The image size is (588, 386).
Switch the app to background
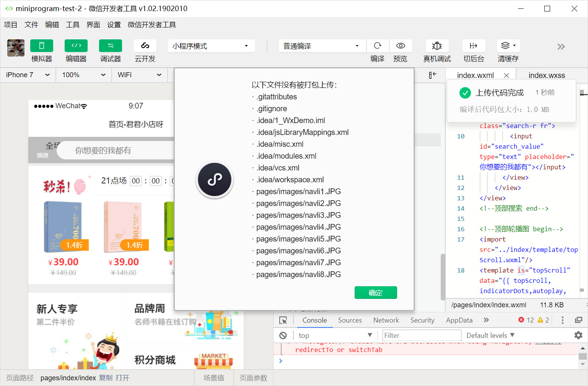click(474, 46)
